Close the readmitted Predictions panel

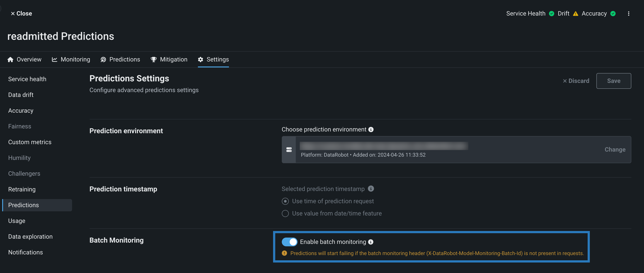coord(21,14)
